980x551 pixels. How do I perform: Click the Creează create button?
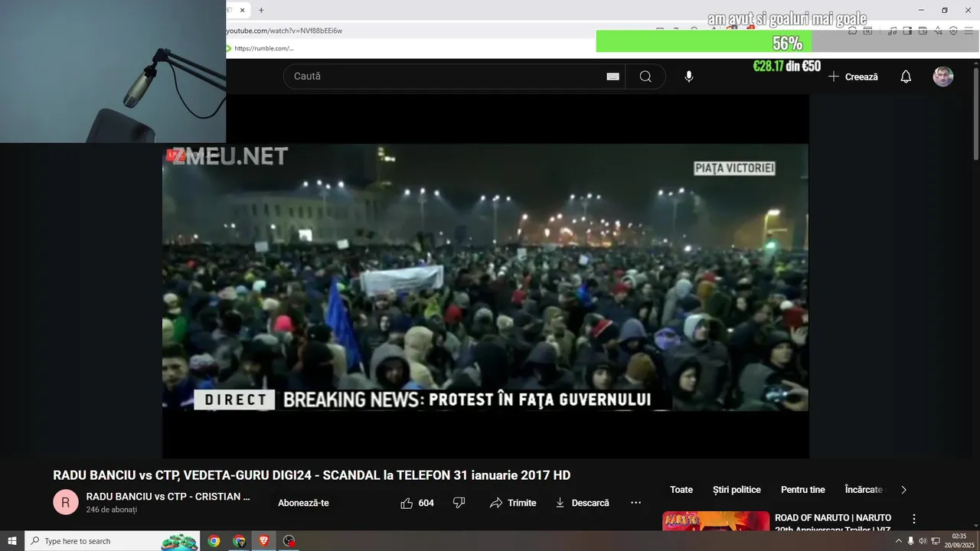click(x=853, y=77)
